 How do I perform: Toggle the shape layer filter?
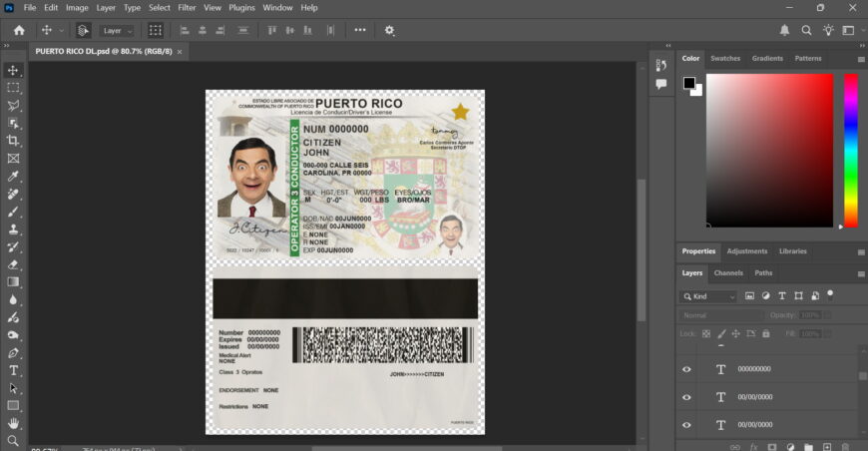coord(798,296)
